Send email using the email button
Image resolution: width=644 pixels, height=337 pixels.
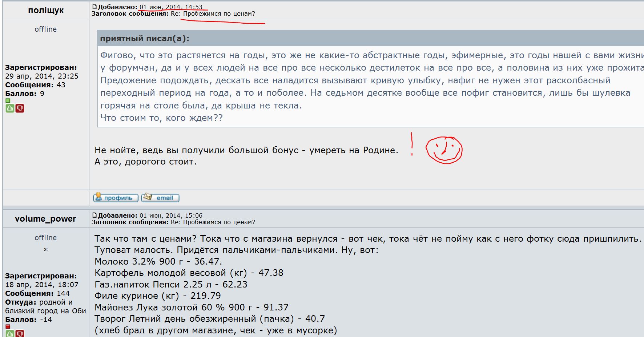[160, 198]
